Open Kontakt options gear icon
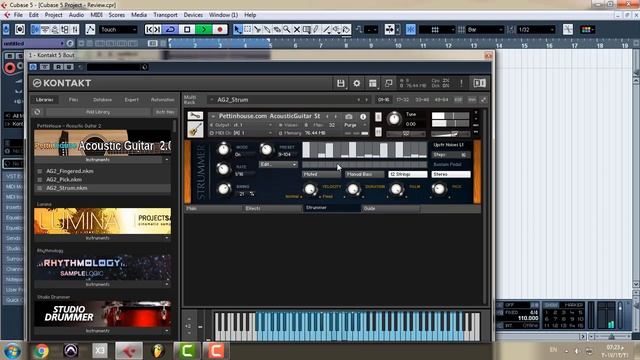The image size is (640, 360). 356,83
